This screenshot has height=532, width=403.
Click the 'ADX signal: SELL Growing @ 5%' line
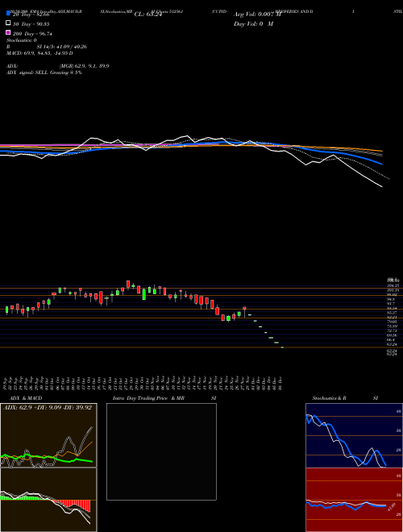click(44, 73)
